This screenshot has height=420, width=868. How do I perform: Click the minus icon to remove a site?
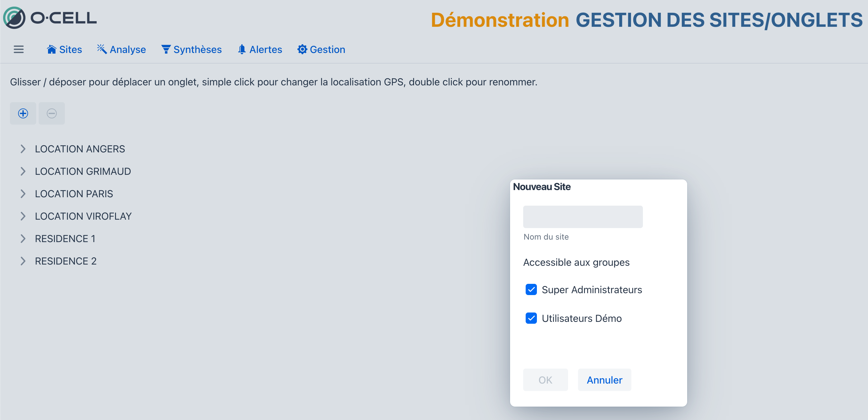pos(51,113)
